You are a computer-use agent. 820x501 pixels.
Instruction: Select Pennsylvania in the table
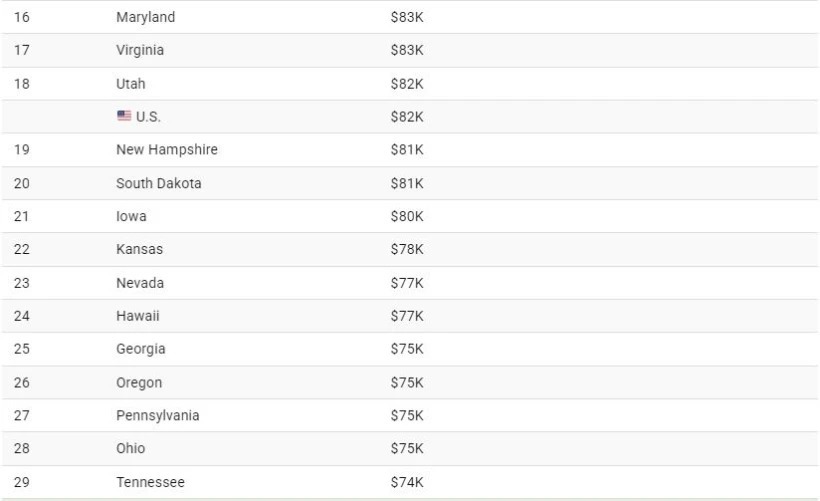[x=157, y=416]
